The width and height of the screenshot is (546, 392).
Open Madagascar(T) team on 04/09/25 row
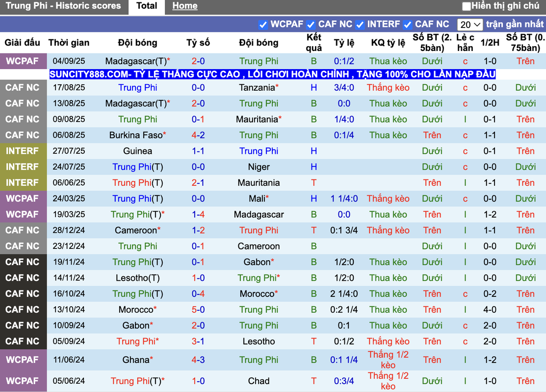click(x=137, y=61)
